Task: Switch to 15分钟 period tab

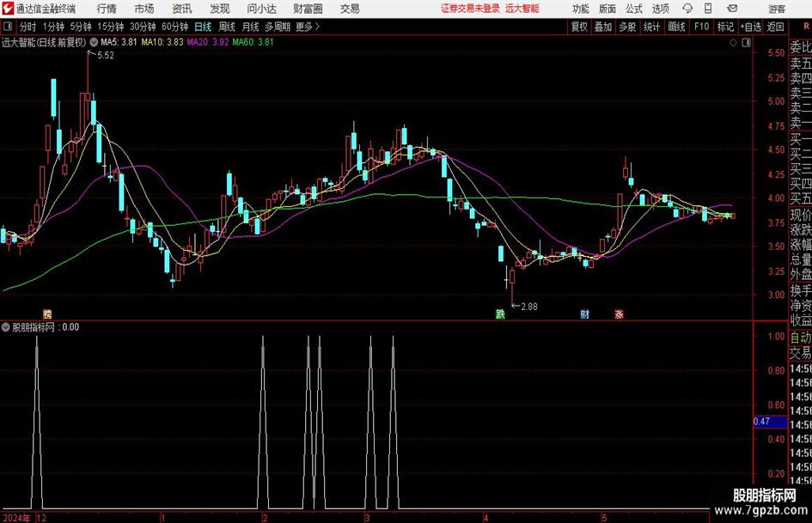Action: pos(111,27)
